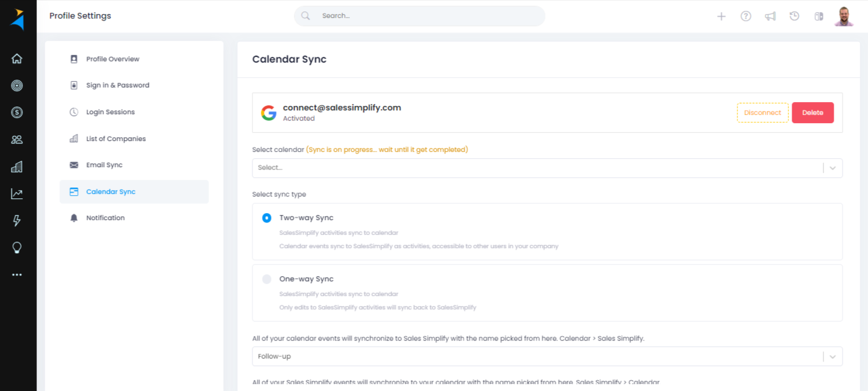
Task: Select the Leads target icon in the sidebar
Action: [17, 85]
